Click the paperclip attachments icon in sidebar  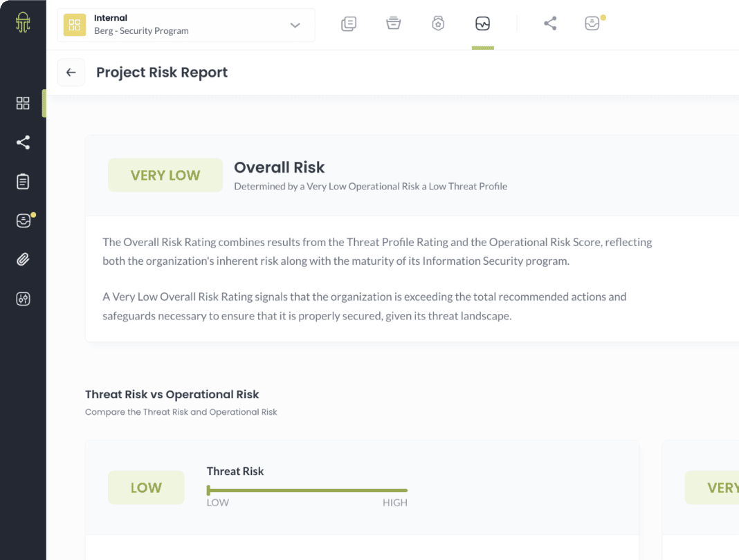(23, 259)
